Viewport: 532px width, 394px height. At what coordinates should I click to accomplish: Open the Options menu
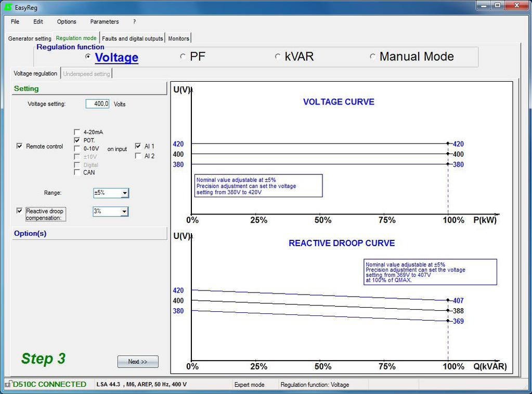tap(67, 22)
